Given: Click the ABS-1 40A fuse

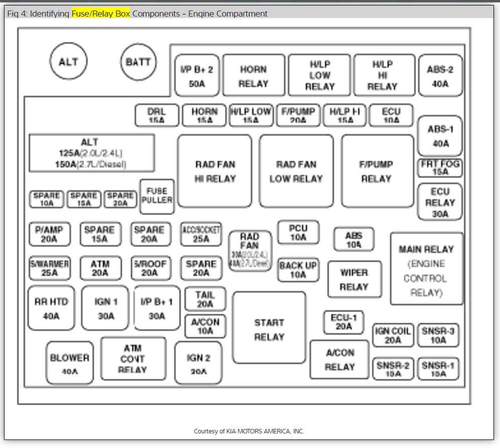Looking at the screenshot, I should 440,136.
